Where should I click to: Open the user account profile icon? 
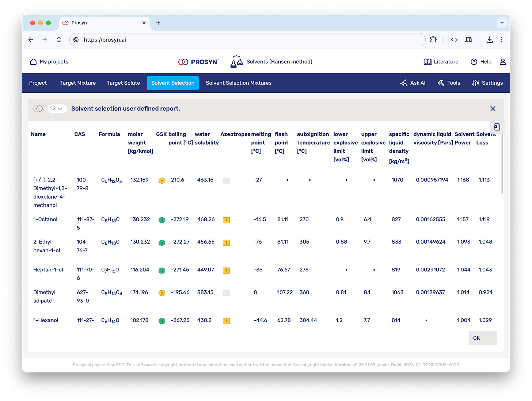coord(503,62)
